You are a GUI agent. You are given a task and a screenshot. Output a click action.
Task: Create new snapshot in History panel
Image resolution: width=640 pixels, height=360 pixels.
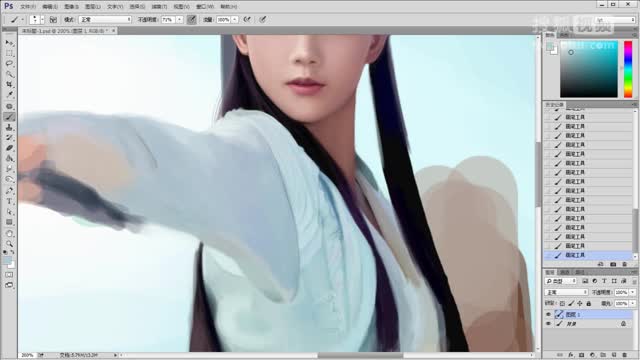point(613,264)
